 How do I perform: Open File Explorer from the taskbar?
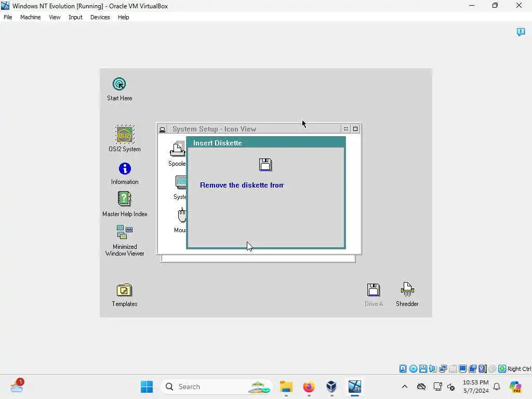286,387
